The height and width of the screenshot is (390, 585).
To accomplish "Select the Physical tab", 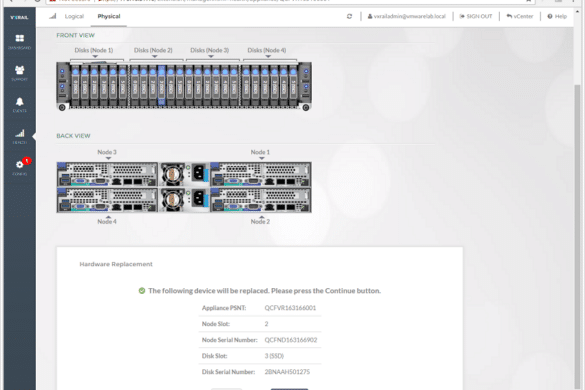I will [x=109, y=16].
